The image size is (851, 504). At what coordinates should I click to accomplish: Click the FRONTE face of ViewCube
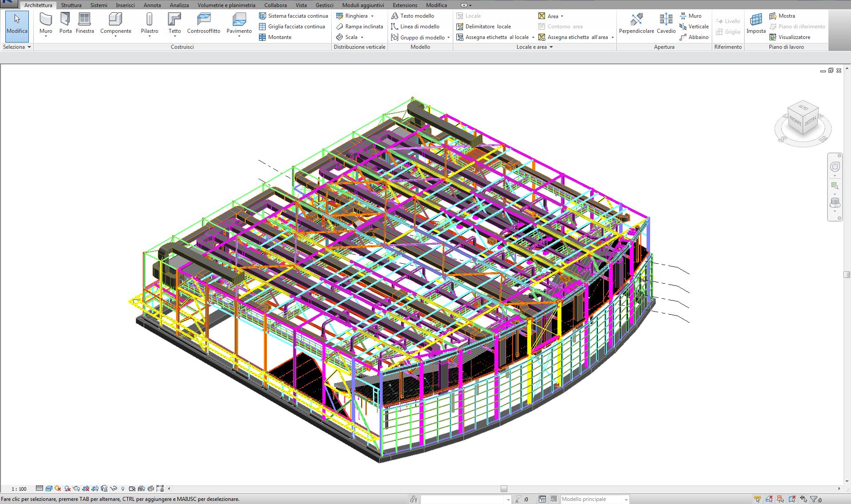pyautogui.click(x=796, y=121)
